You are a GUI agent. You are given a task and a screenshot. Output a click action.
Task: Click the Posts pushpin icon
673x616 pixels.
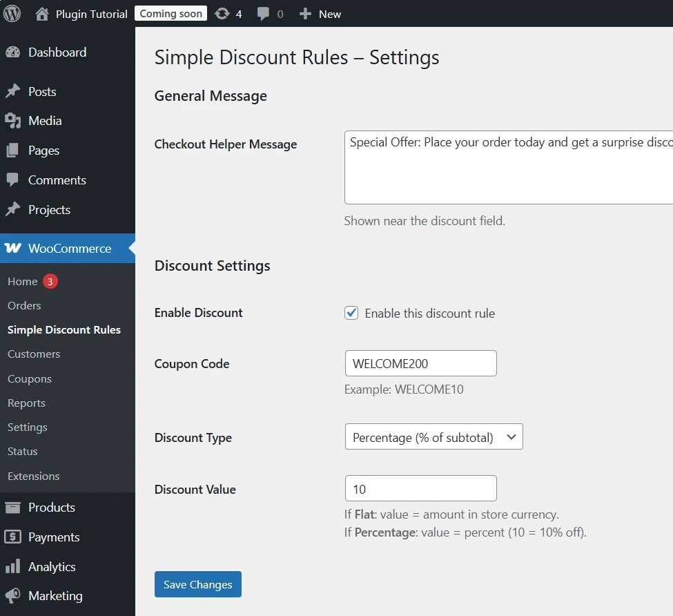pyautogui.click(x=12, y=92)
